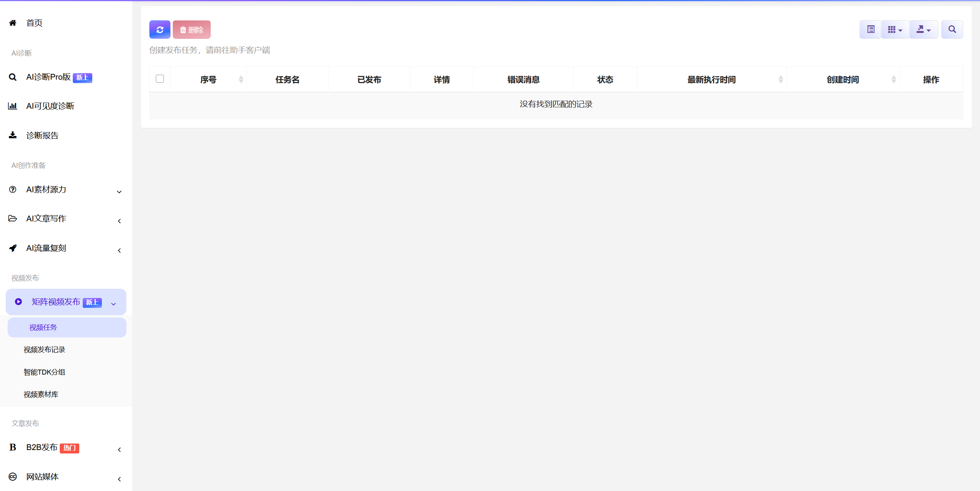Toggle the table card view icon
980x491 pixels.
[x=870, y=29]
